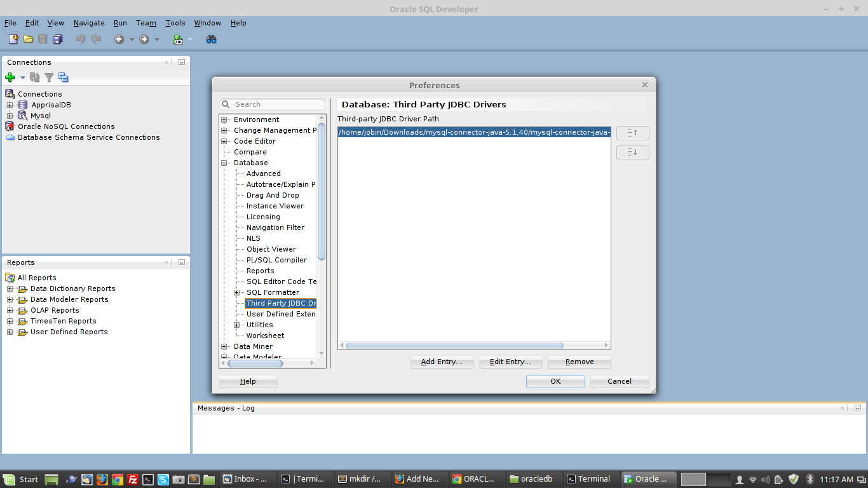868x488 pixels.
Task: Open the View menu
Action: tap(55, 23)
